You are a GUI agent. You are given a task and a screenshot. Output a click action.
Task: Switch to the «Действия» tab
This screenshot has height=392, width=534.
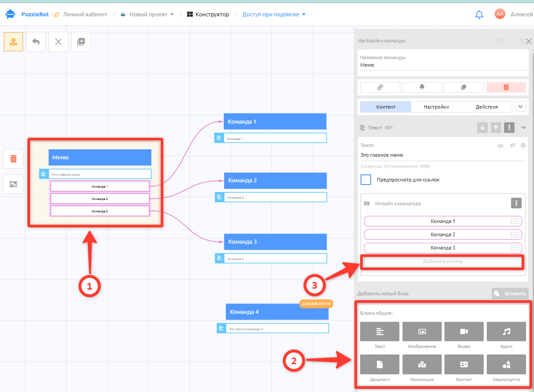click(x=487, y=107)
